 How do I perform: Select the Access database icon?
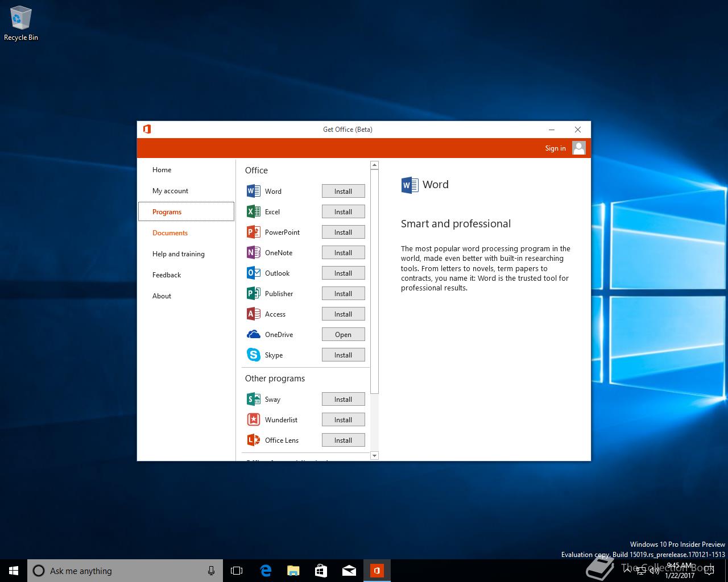[x=253, y=314]
